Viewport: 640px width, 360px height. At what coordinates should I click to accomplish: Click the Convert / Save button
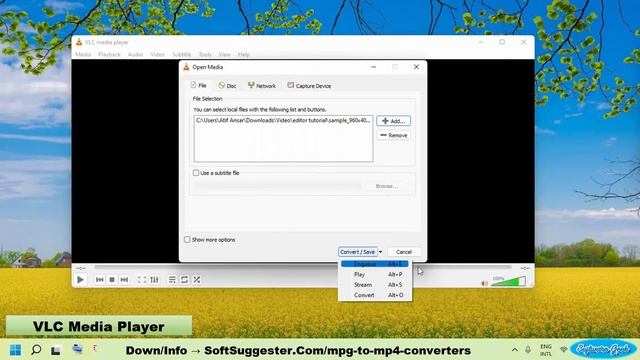pyautogui.click(x=358, y=252)
